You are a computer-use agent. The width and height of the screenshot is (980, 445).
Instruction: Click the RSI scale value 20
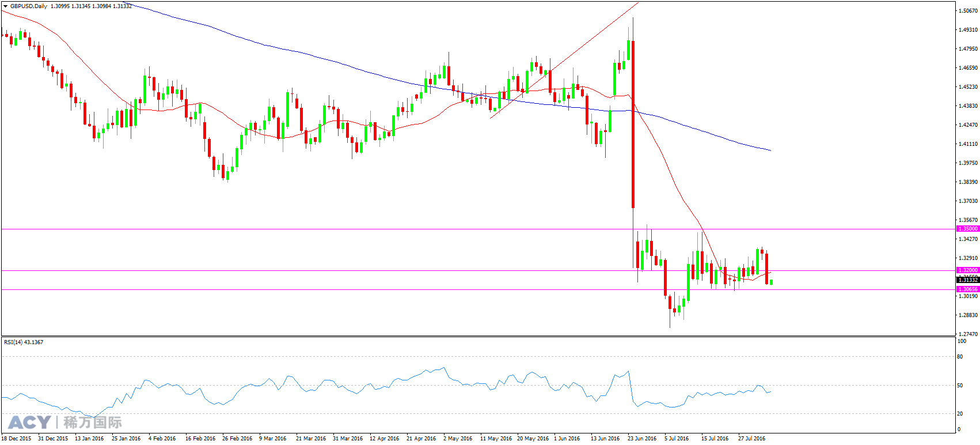click(x=960, y=413)
